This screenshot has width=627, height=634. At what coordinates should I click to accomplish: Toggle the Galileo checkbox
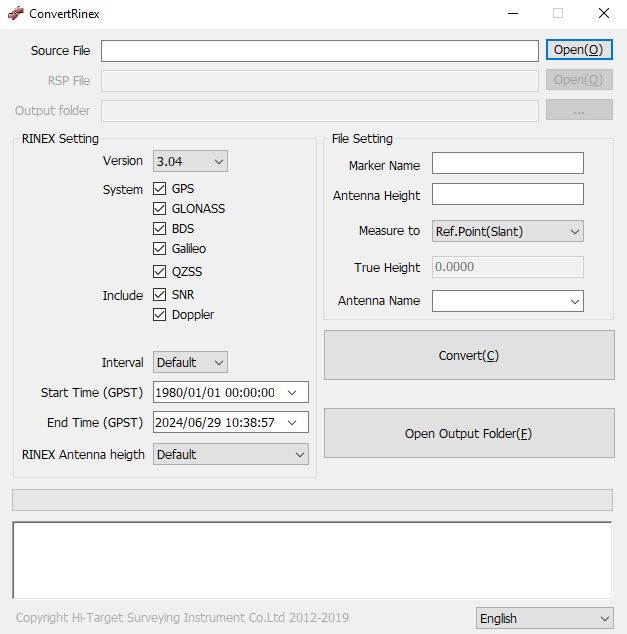(160, 249)
